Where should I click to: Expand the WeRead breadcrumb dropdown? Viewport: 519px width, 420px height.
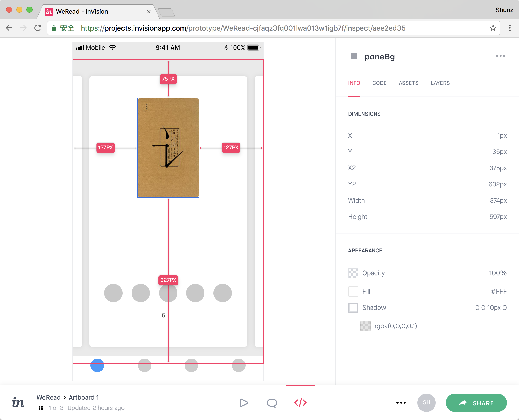(x=49, y=397)
